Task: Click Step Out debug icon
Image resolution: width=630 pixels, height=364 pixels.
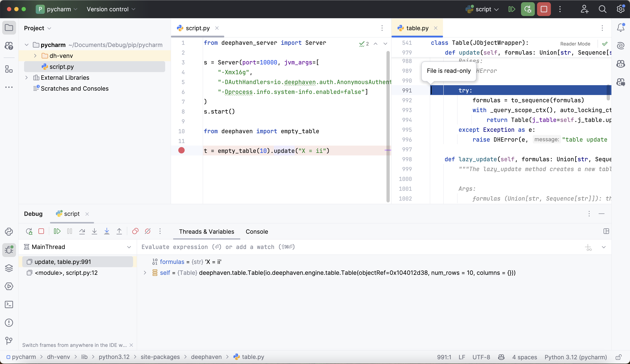Action: [x=119, y=232]
